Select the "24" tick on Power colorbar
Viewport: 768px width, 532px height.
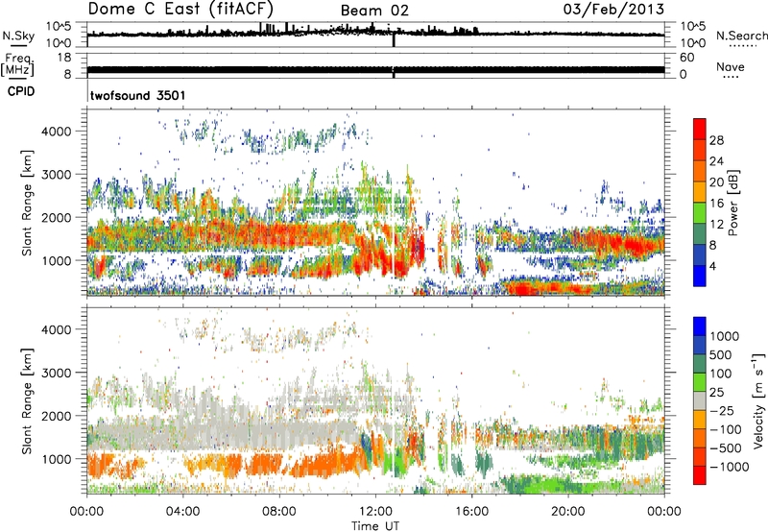tap(716, 161)
